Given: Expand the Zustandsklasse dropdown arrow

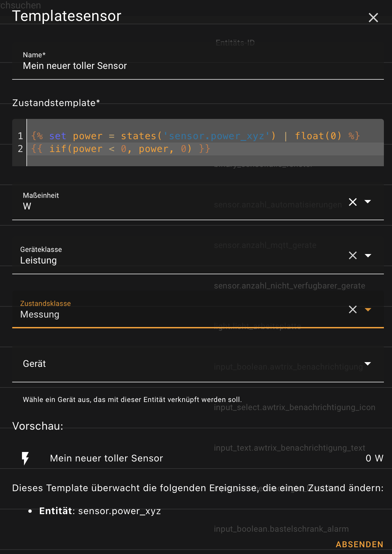Looking at the screenshot, I should tap(368, 309).
